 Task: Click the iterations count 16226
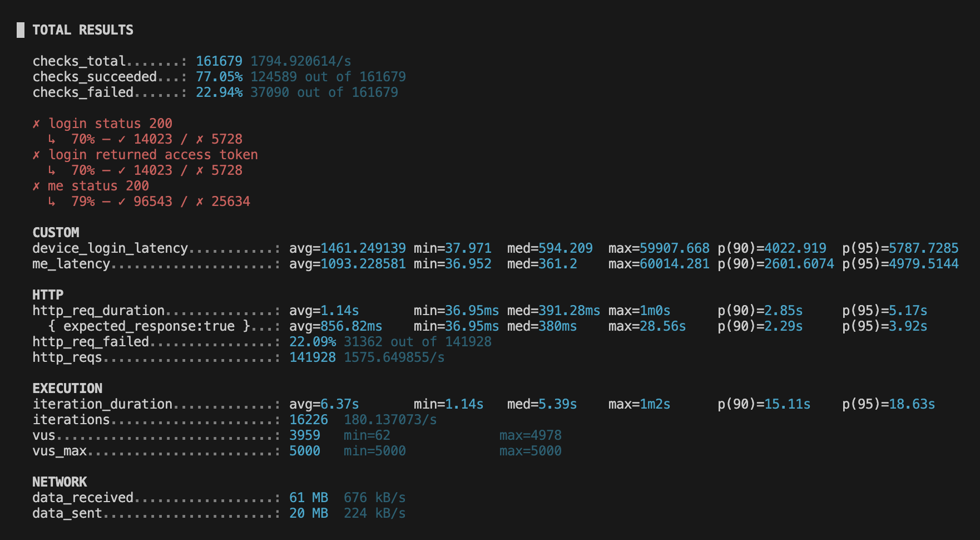click(309, 420)
